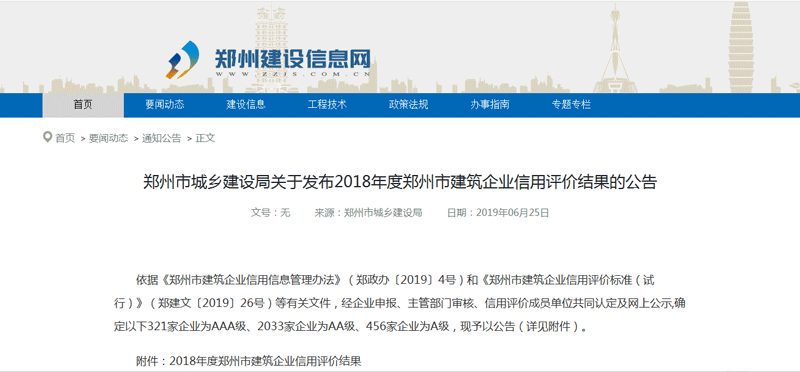
Task: Click the article title about 2018年度信用评价结果
Action: 399,182
